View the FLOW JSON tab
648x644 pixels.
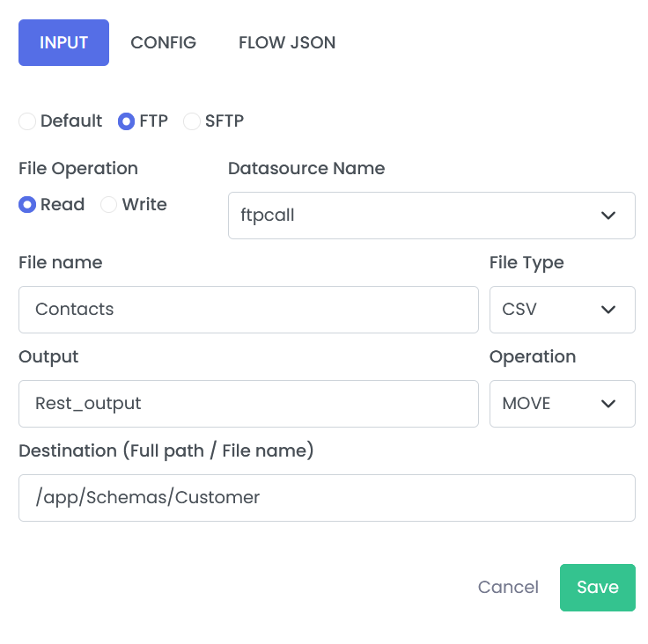[x=287, y=42]
